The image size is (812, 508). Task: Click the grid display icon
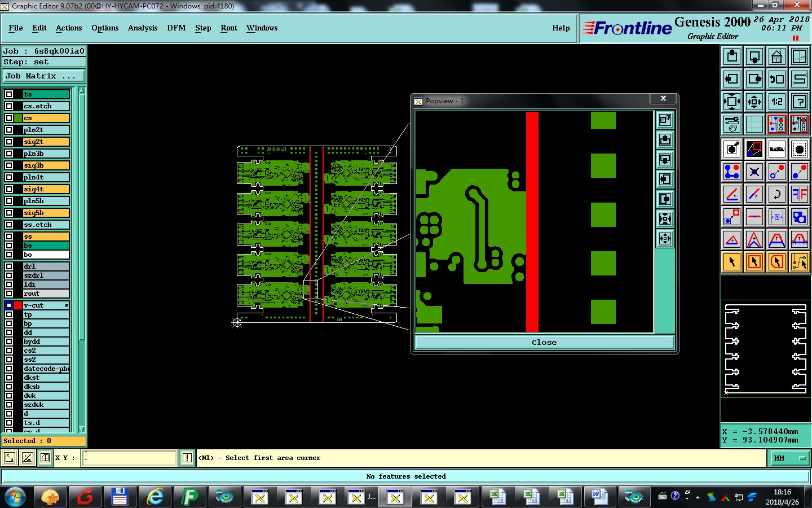pyautogui.click(x=754, y=124)
